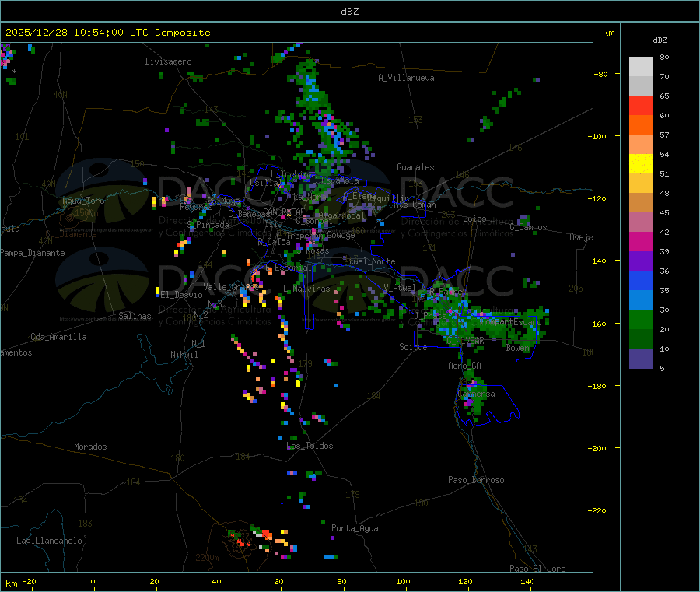The width and height of the screenshot is (700, 592).
Task: Click the dBZ title at top
Action: pyautogui.click(x=349, y=12)
